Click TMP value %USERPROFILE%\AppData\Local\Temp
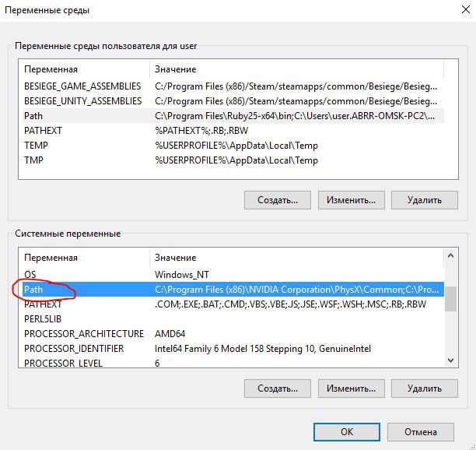 point(236,160)
